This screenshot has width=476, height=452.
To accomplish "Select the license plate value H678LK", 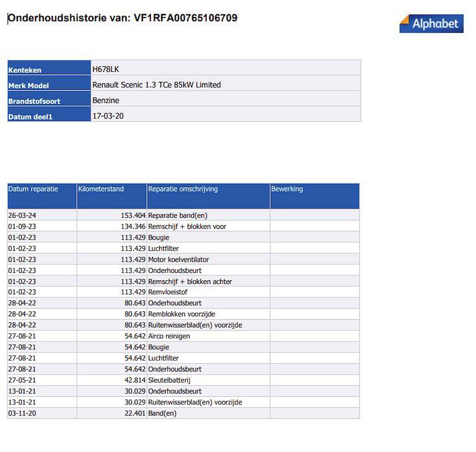I will click(106, 69).
